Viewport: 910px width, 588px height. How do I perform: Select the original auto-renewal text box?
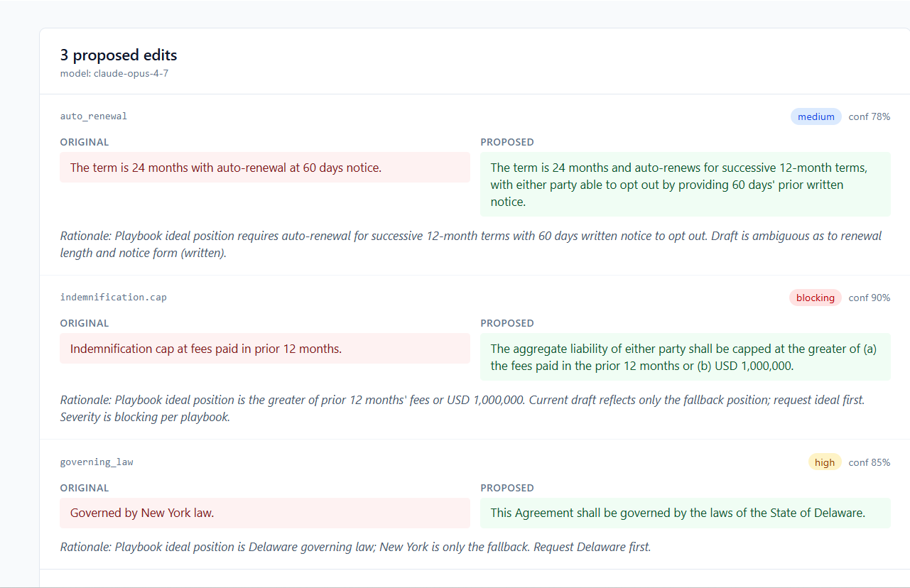[265, 168]
